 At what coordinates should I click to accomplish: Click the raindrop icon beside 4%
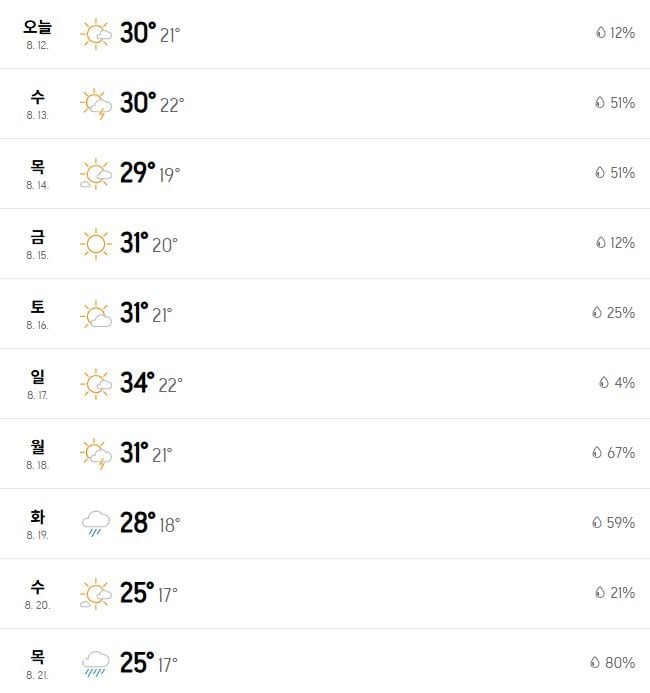point(604,382)
